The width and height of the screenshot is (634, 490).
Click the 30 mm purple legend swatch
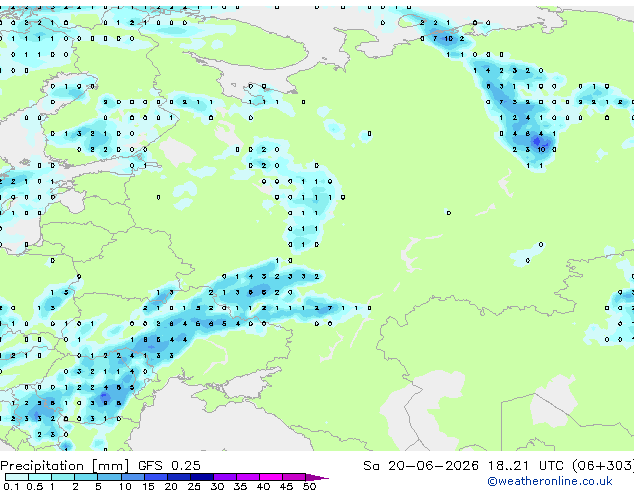(225, 477)
